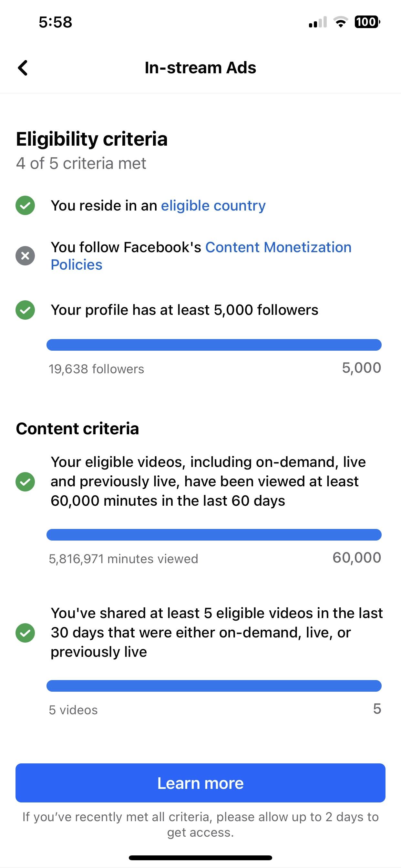Tap the Content criteria heading

(x=77, y=429)
